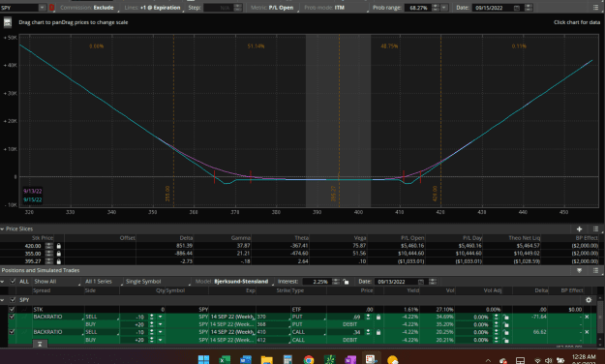Select the 9/13/22 legend line label
The image size is (605, 364).
tap(32, 191)
